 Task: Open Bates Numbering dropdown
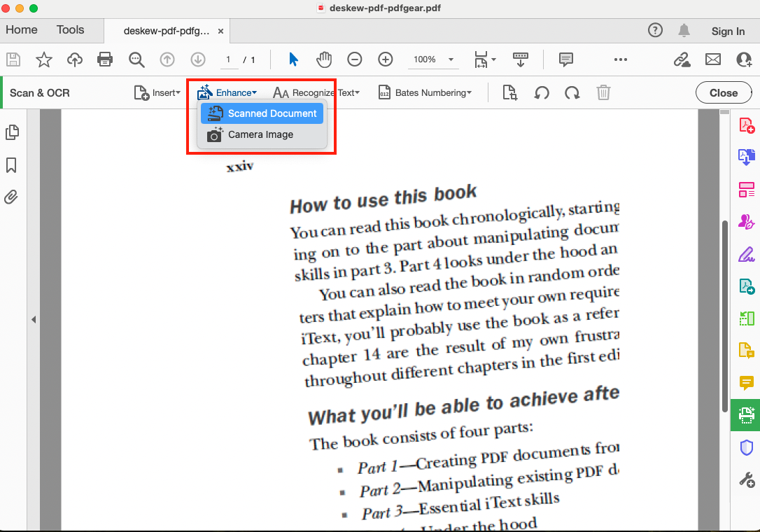tap(425, 92)
